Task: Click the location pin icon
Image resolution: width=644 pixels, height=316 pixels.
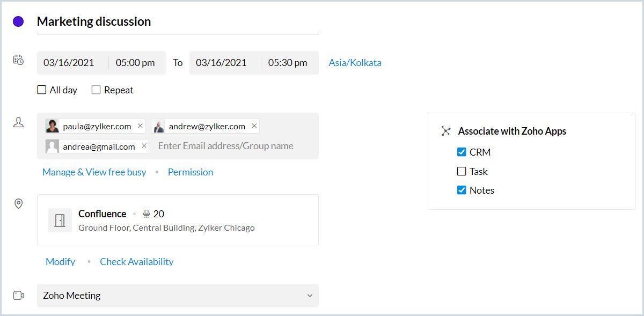Action: click(x=18, y=204)
